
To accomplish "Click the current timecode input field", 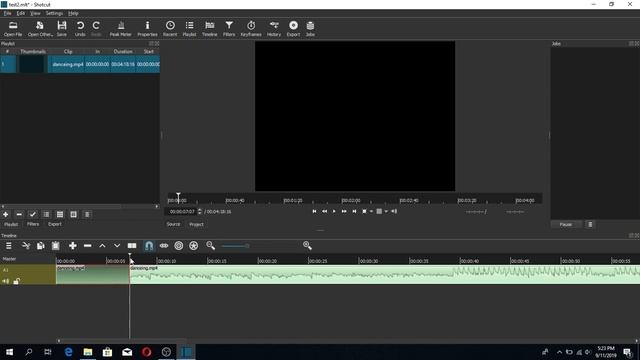I will click(x=182, y=211).
